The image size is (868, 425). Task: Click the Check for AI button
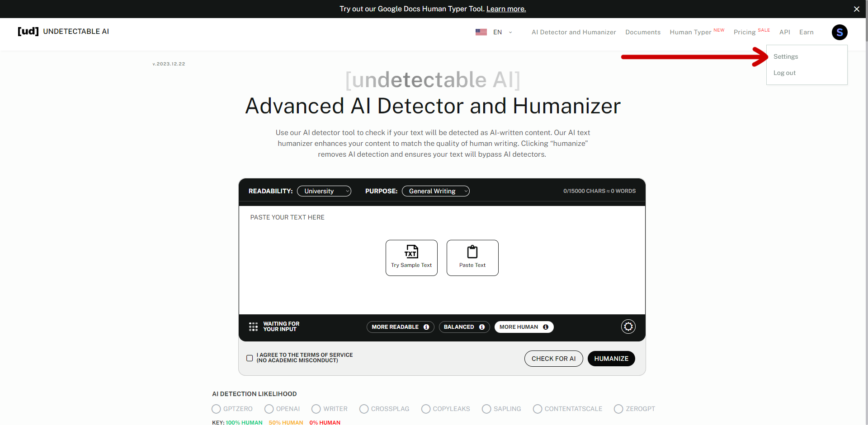coord(554,359)
